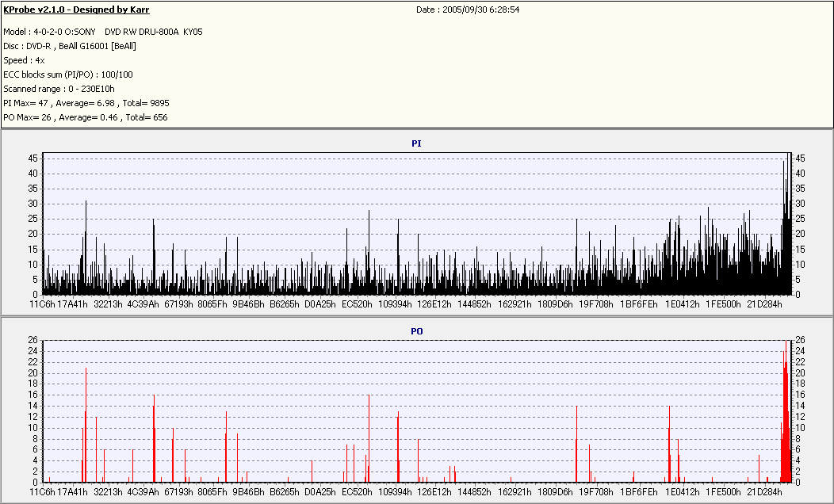834x504 pixels.
Task: Click the PI chart title
Action: pyautogui.click(x=416, y=143)
